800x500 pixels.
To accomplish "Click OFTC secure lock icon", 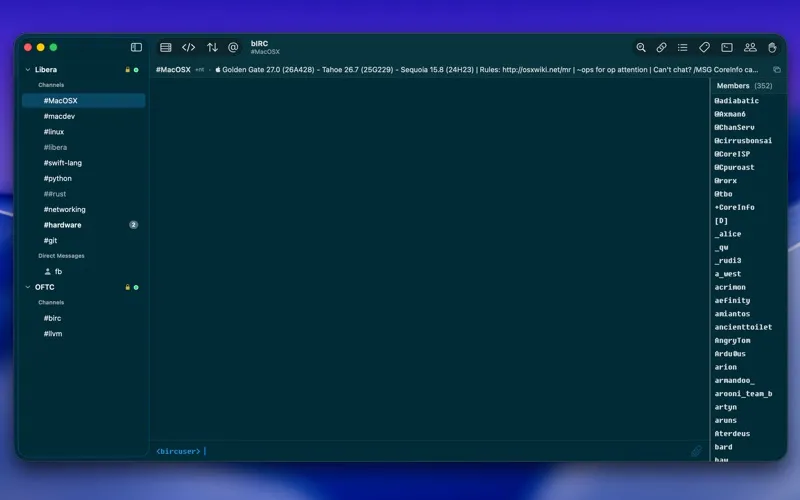I will (128, 287).
